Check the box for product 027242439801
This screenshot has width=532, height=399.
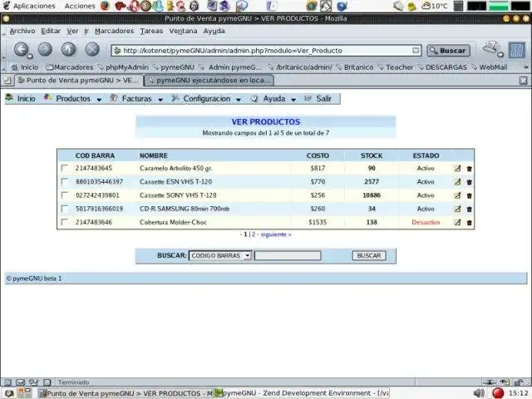[x=65, y=195]
